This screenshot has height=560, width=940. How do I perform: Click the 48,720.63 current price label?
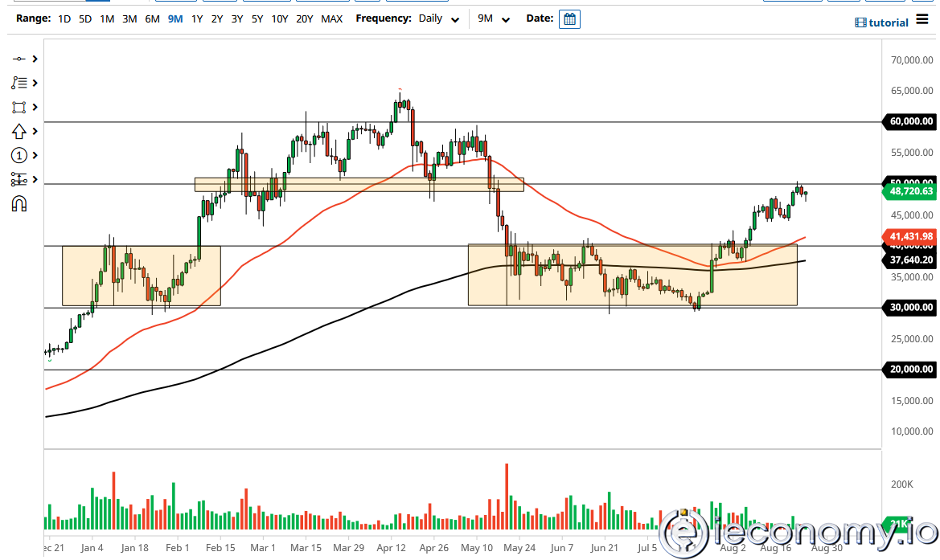(910, 191)
